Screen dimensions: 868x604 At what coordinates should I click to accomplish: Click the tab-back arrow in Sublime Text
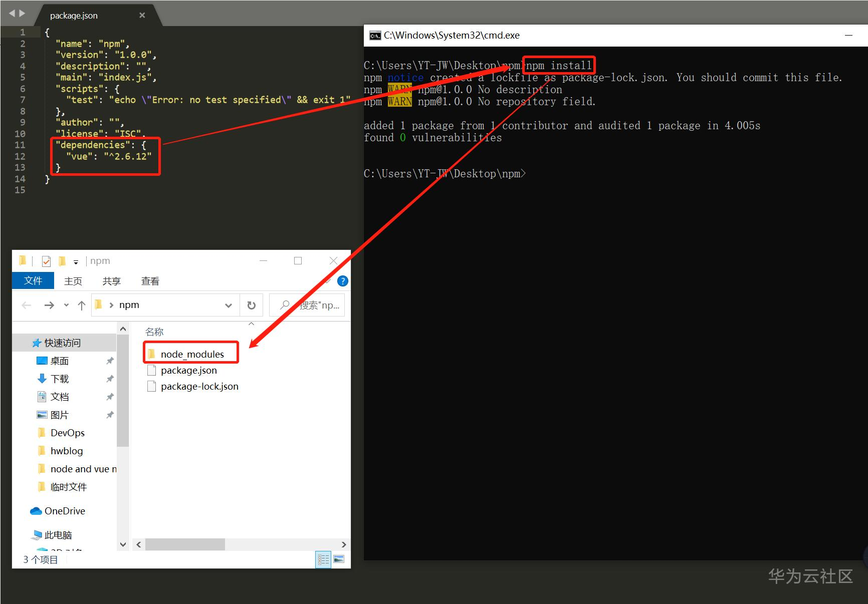point(12,14)
